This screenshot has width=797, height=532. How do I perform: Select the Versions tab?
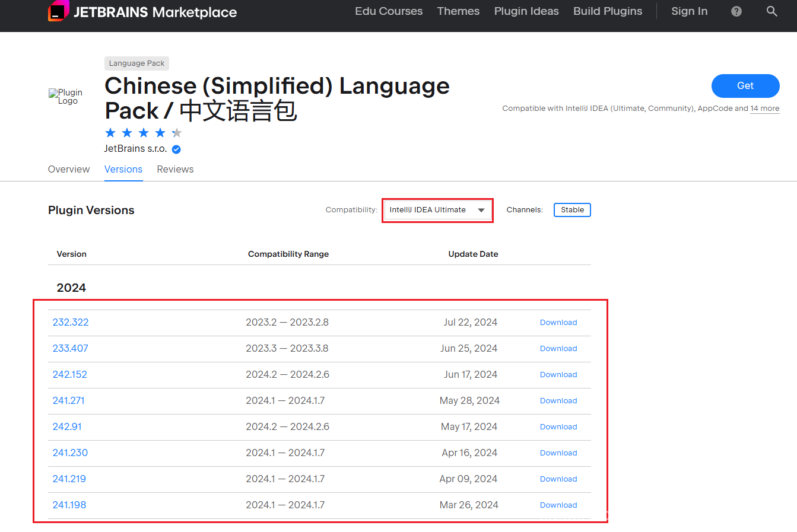tap(123, 170)
